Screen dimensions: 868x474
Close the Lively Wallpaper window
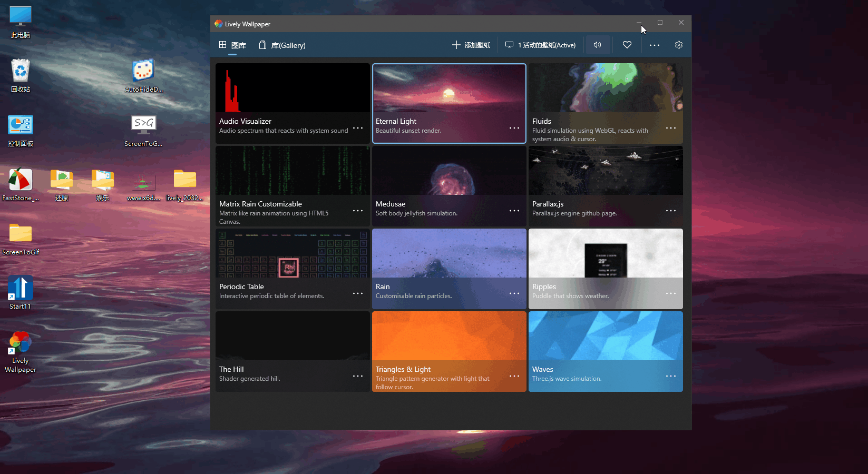coord(681,23)
